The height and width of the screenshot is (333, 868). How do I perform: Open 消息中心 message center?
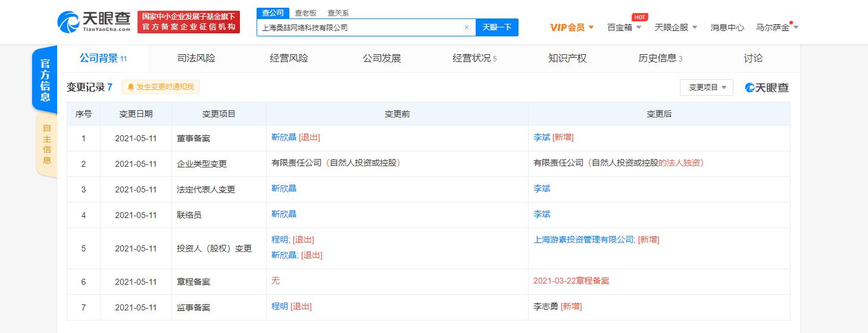(x=727, y=27)
